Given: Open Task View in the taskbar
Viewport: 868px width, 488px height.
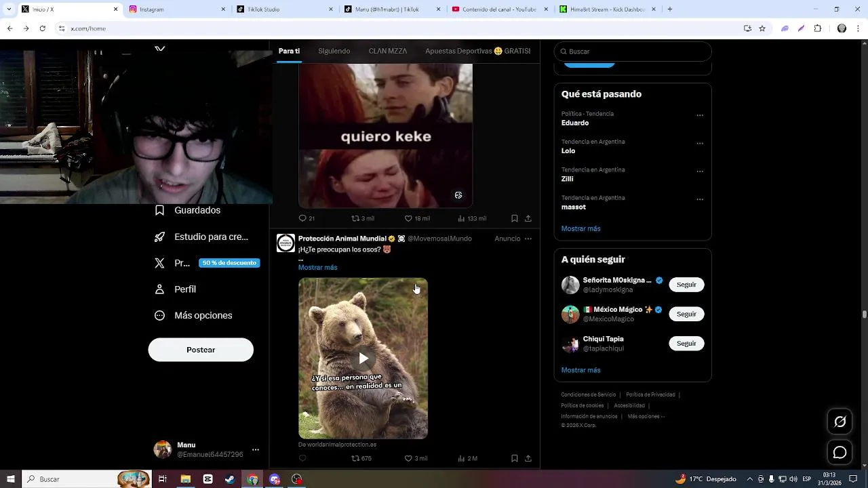Looking at the screenshot, I should tap(163, 479).
